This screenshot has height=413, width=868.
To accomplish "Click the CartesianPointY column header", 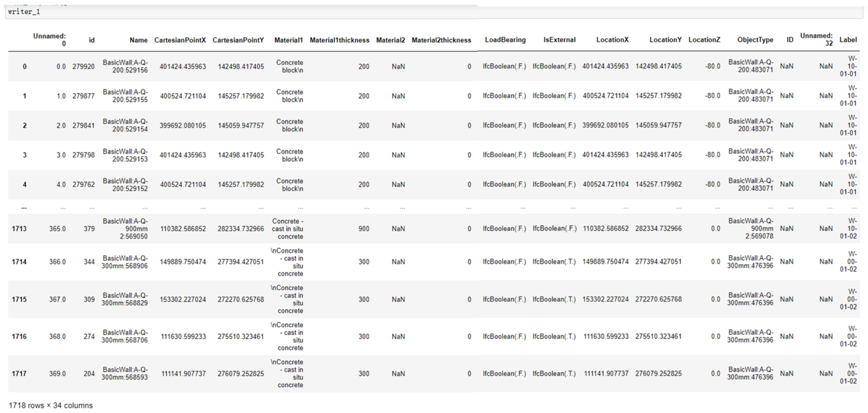I will point(238,40).
